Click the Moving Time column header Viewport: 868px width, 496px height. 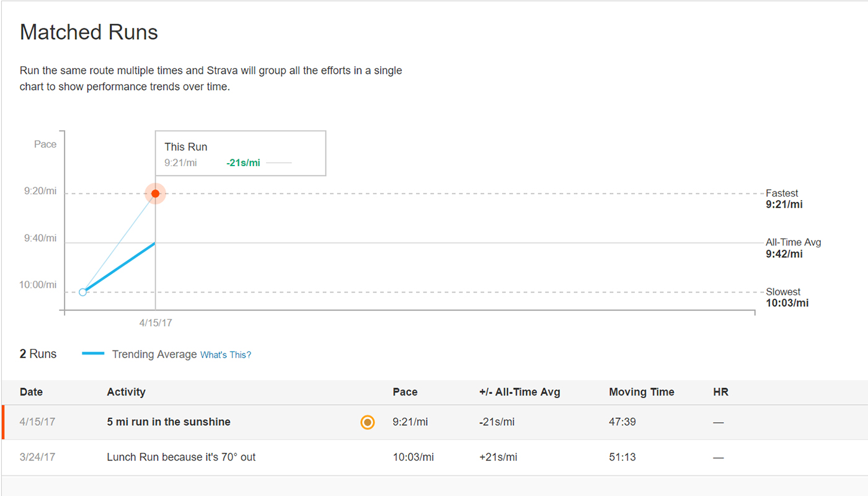point(641,392)
